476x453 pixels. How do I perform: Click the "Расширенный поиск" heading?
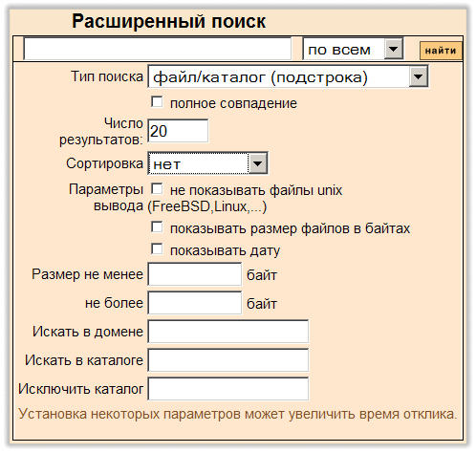[169, 22]
